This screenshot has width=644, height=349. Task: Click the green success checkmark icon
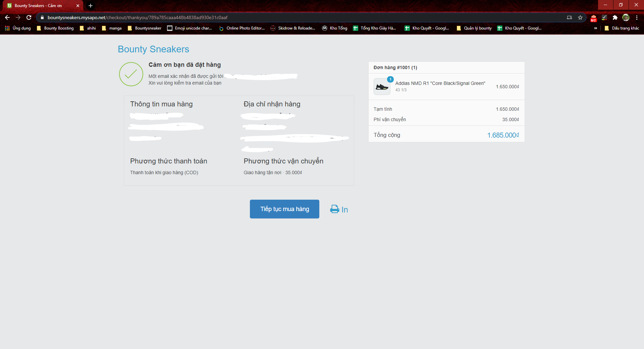pyautogui.click(x=131, y=74)
